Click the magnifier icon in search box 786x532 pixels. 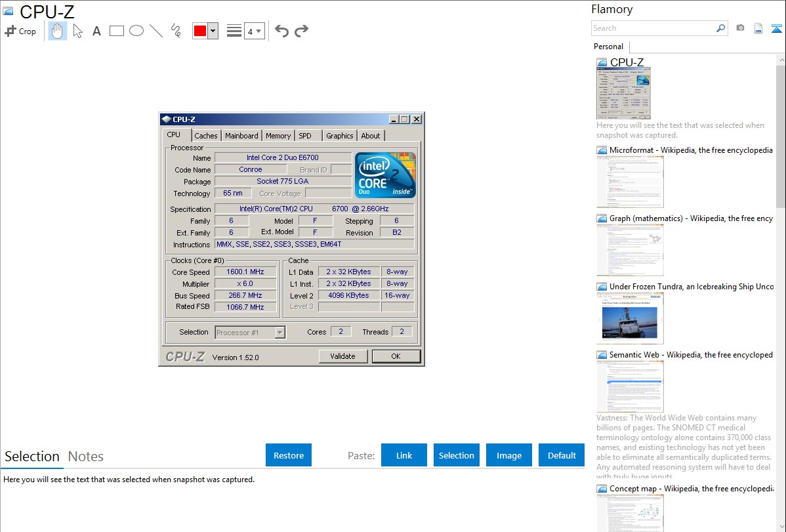[x=720, y=28]
